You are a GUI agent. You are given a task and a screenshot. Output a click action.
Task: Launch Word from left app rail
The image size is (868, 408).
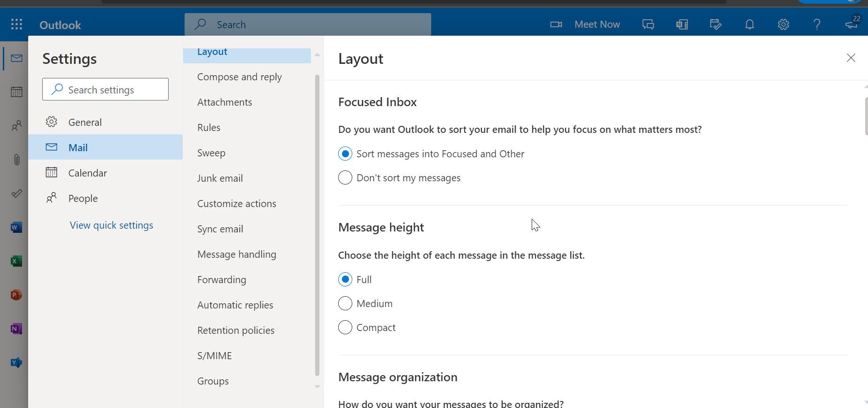(x=16, y=228)
